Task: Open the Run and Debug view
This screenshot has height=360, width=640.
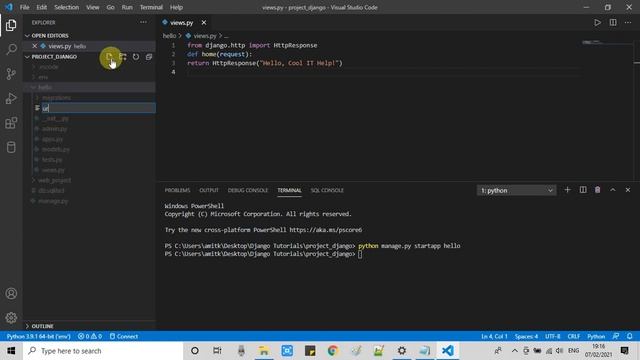Action: tap(11, 98)
